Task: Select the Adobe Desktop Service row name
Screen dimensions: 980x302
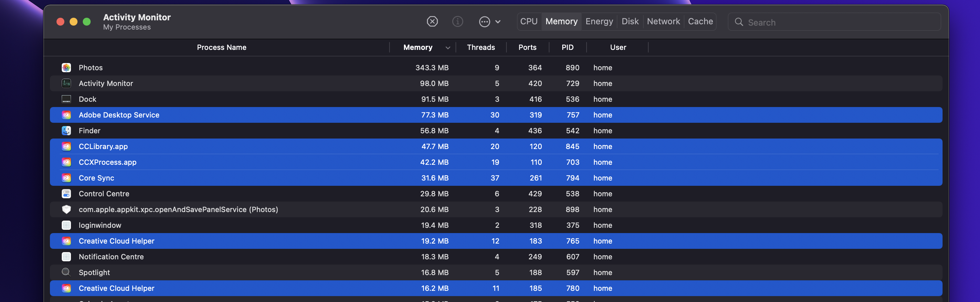Action: (x=119, y=115)
